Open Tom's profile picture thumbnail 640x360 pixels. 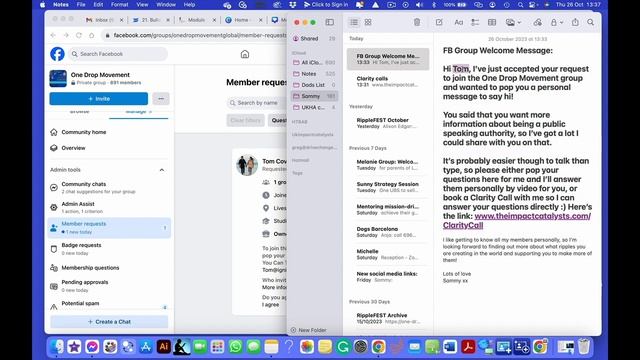tap(247, 165)
